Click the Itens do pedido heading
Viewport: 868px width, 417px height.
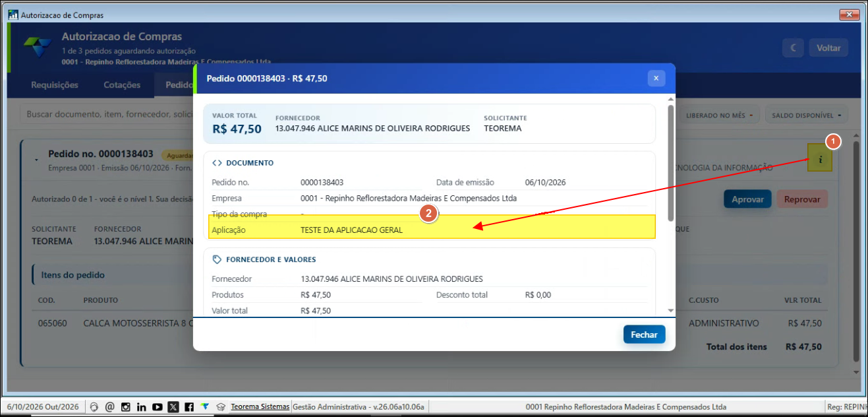tap(72, 274)
